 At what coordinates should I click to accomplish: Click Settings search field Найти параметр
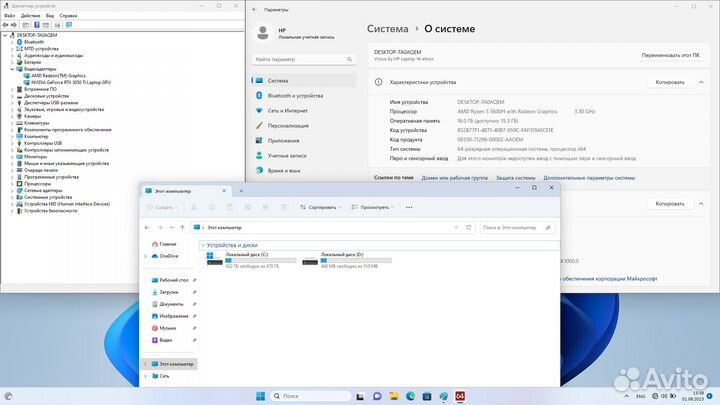(304, 59)
